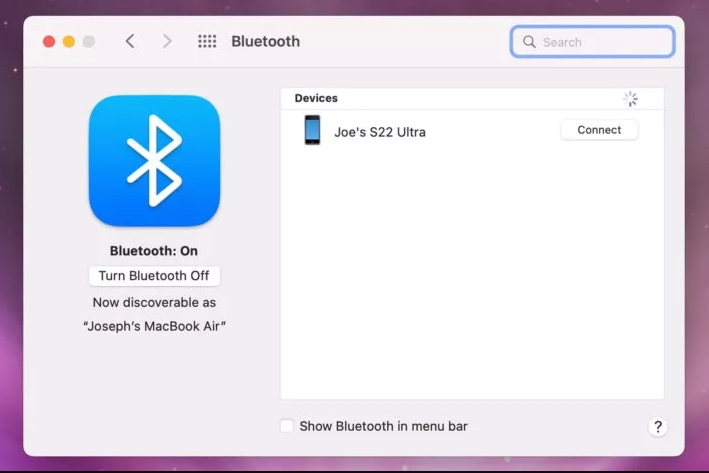The height and width of the screenshot is (473, 709).
Task: Select the Joe's S22 Ultra device row
Action: tap(472, 131)
